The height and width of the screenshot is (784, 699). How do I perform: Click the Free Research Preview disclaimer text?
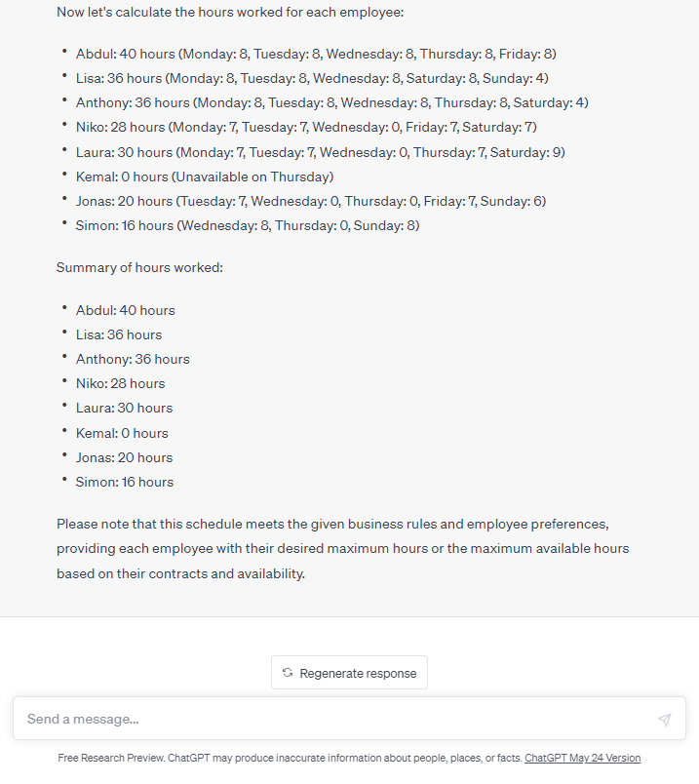click(290, 758)
